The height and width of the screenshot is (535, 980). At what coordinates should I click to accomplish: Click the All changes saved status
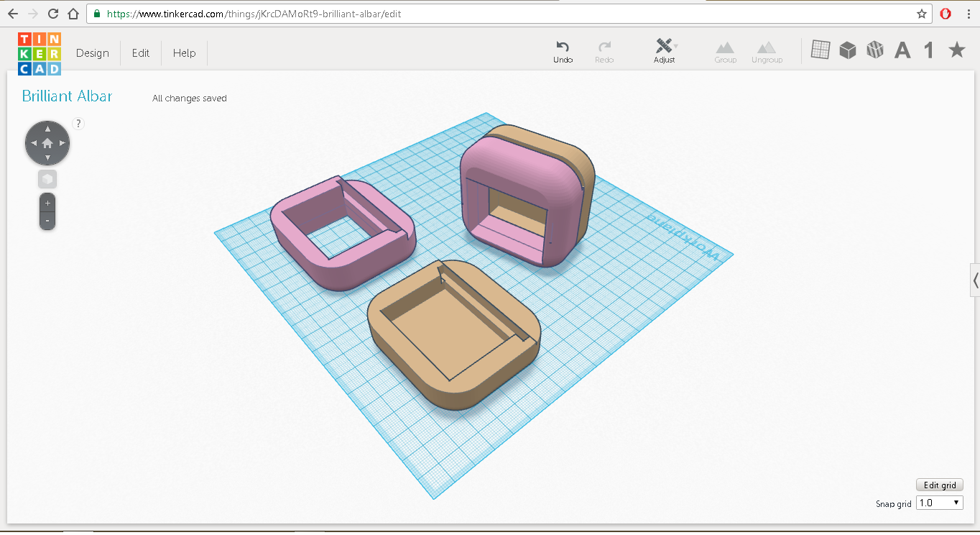(190, 99)
